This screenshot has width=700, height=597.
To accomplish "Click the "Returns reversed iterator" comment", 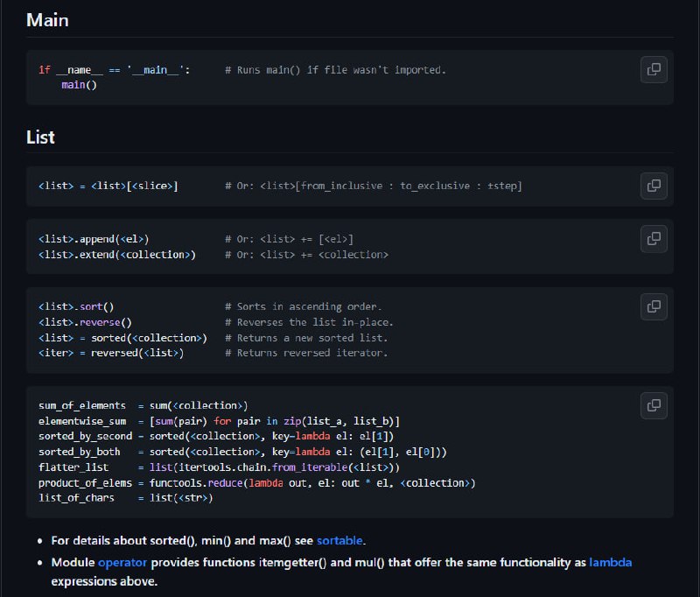I will 307,353.
